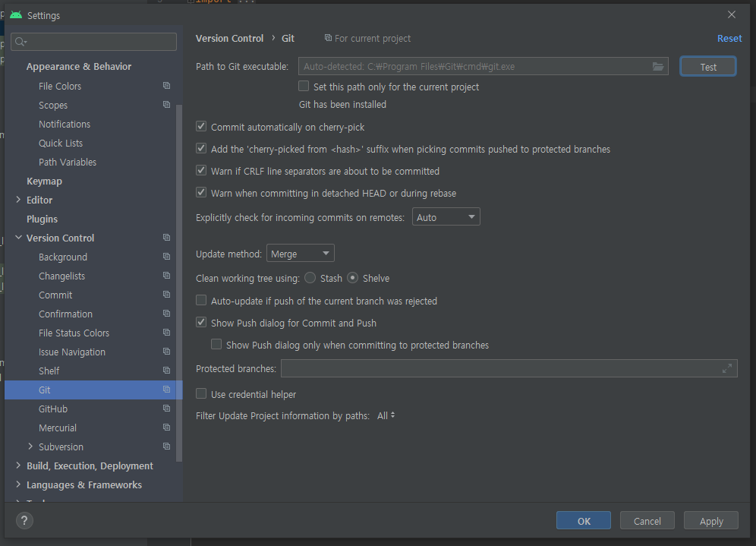Uncheck Show Push dialog for Commit and Push
The width and height of the screenshot is (756, 546).
pyautogui.click(x=201, y=322)
